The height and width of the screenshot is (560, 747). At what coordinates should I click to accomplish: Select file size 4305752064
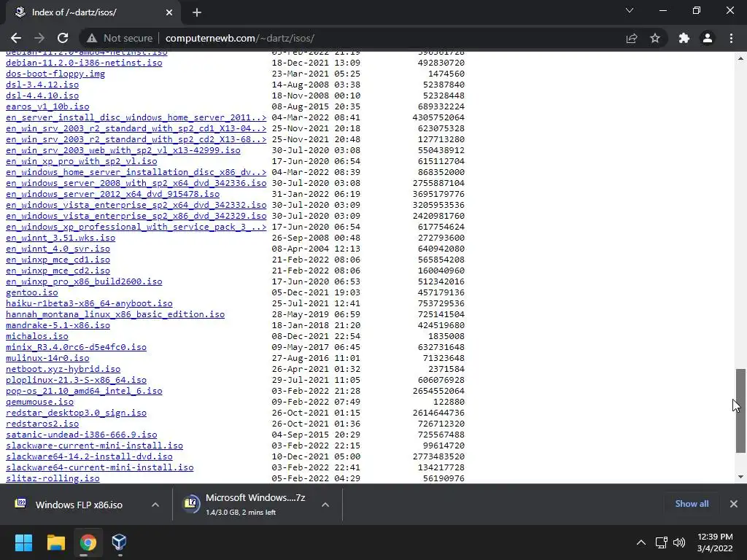click(x=438, y=117)
